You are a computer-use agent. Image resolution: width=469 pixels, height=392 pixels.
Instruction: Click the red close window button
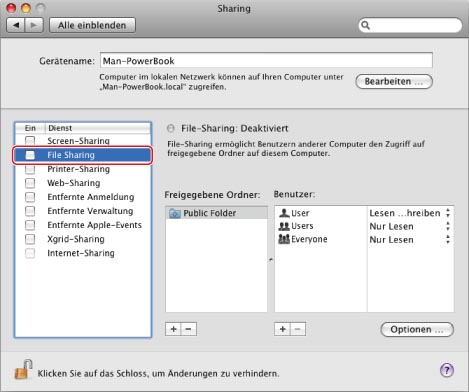(11, 8)
